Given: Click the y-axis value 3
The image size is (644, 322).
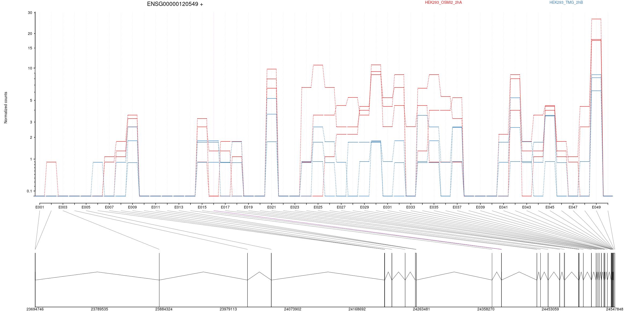Looking at the screenshot, I should [x=31, y=122].
